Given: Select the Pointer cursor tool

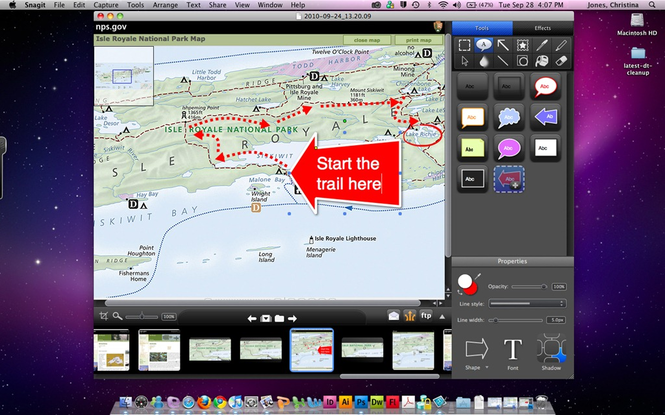Looking at the screenshot, I should (464, 61).
